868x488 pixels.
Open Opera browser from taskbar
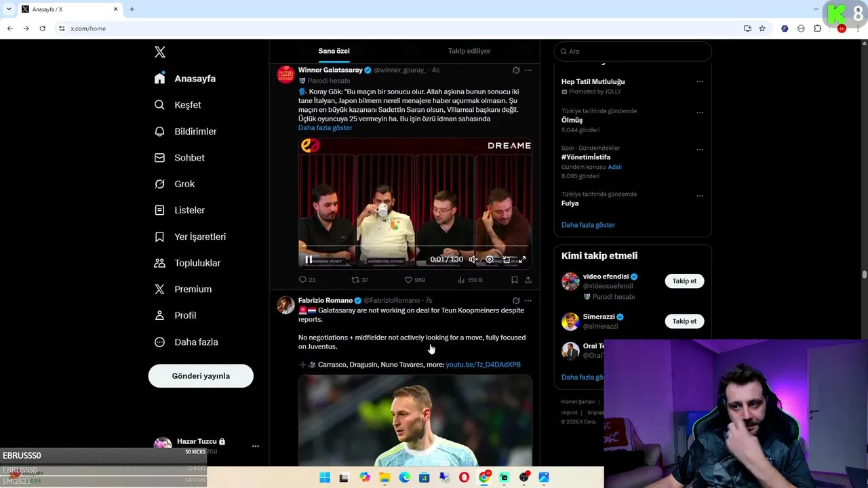464,478
